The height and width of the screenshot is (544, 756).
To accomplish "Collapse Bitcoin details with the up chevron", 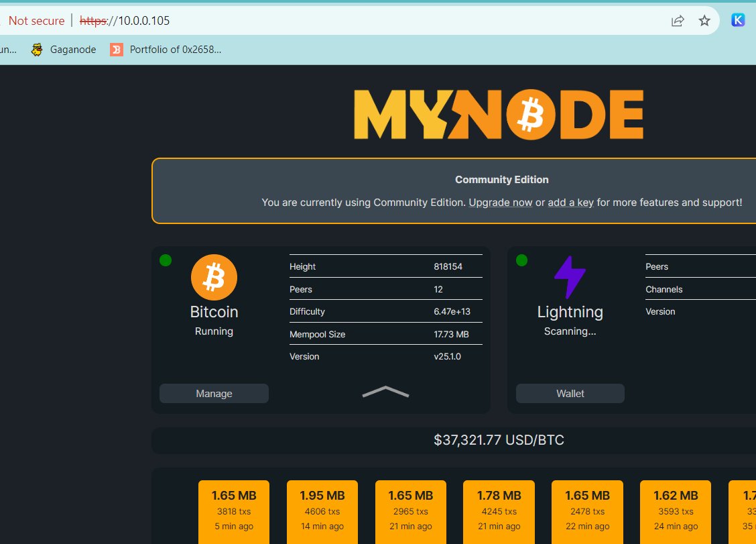I will tap(386, 392).
